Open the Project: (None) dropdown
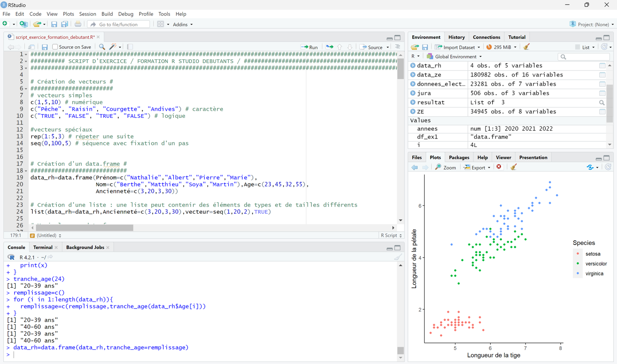Screen dimensions: 617x364 click(592, 24)
